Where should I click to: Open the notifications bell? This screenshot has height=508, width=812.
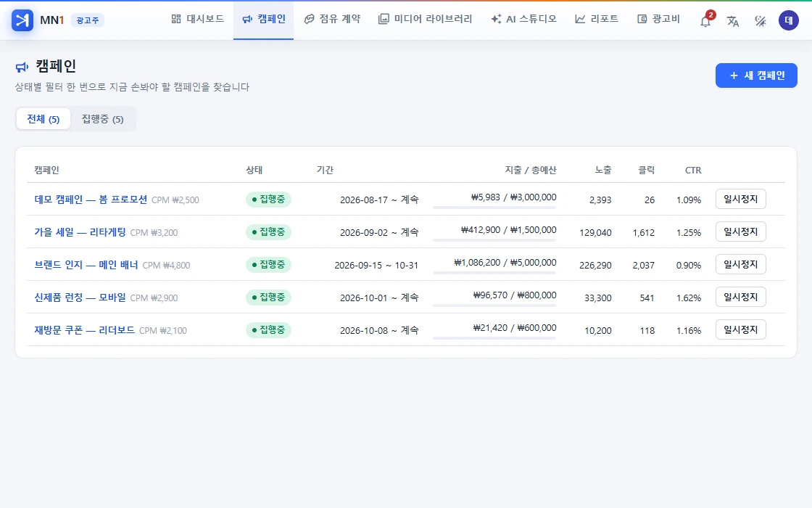coord(705,21)
